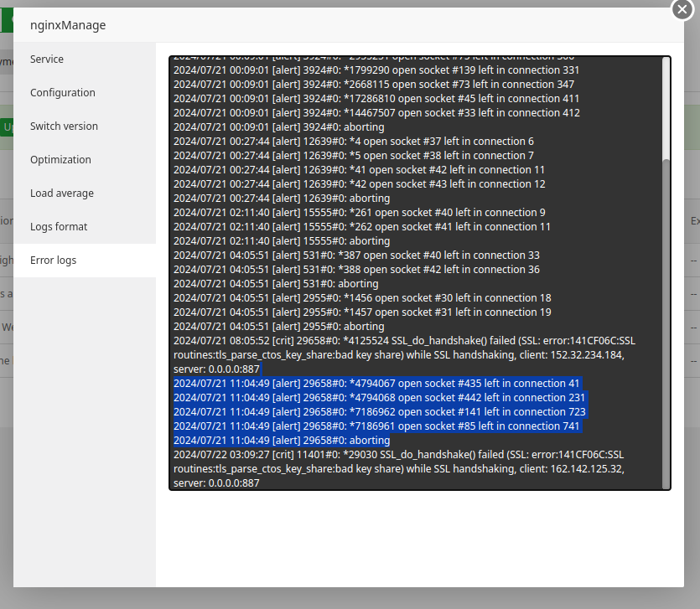Click the 15555#0 aborting line
The image size is (700, 609).
tap(282, 241)
